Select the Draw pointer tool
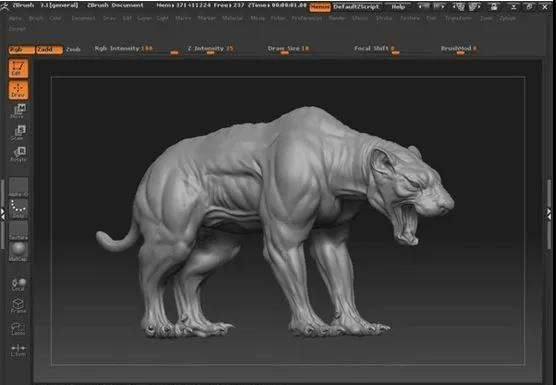This screenshot has width=556, height=385. 18,90
